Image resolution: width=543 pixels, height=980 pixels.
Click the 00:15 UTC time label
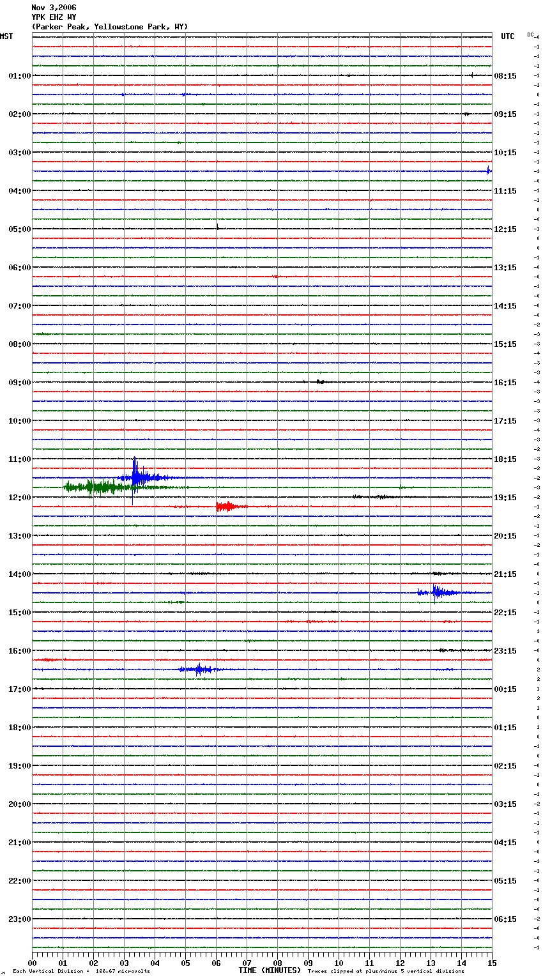click(x=505, y=689)
